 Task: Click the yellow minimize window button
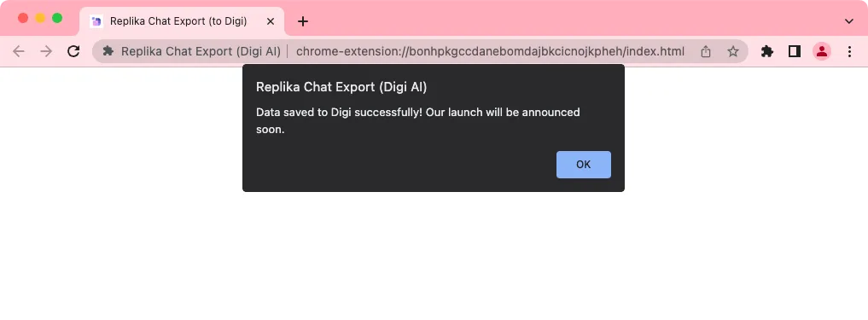click(40, 18)
